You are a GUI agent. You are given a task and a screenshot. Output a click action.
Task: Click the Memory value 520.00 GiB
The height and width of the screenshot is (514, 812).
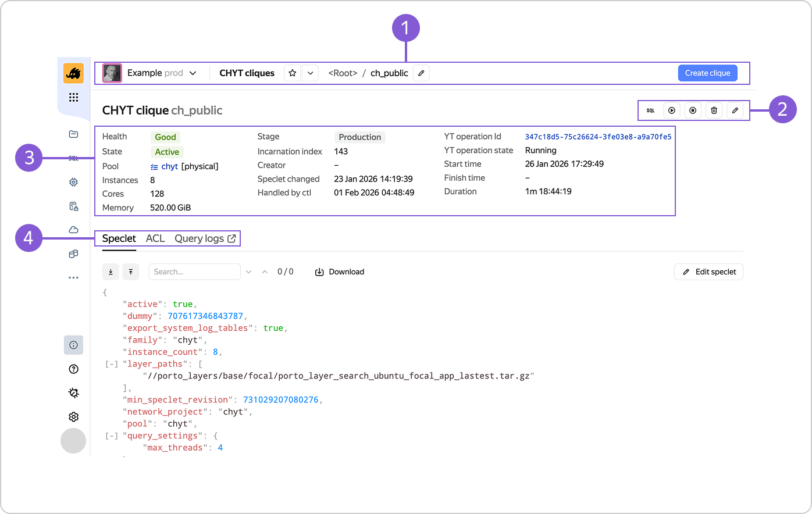pos(170,208)
